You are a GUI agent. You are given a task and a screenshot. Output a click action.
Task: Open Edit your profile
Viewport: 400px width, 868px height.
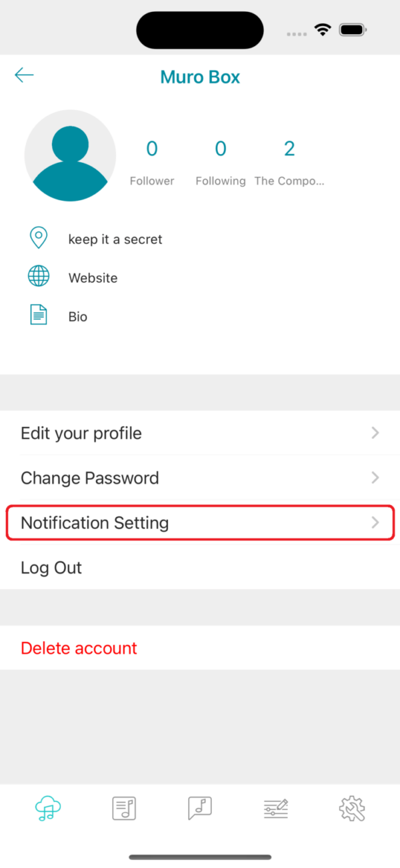(81, 433)
